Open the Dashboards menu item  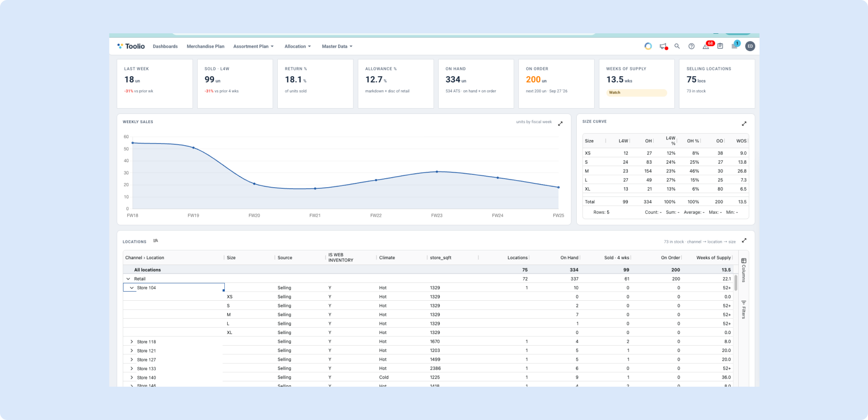coord(165,46)
